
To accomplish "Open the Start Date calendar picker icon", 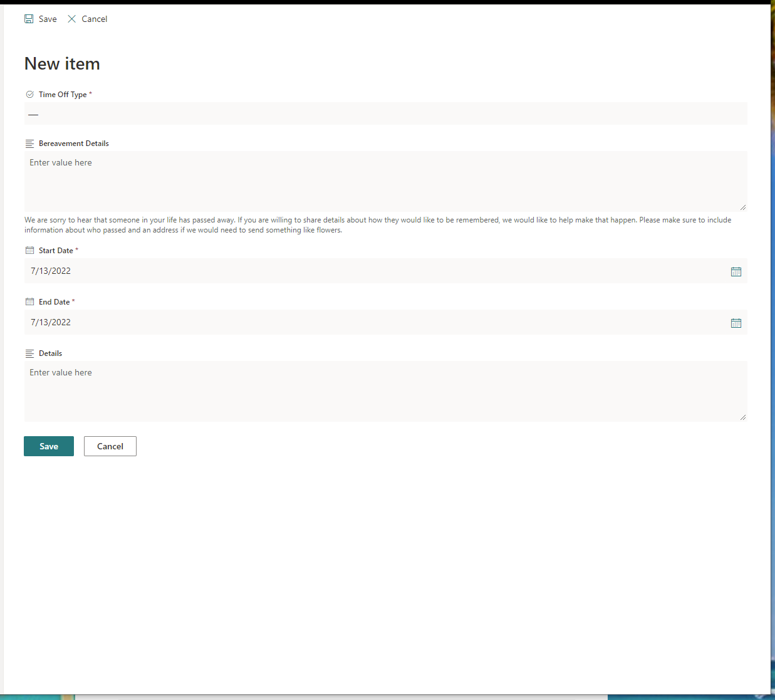I will pos(736,271).
